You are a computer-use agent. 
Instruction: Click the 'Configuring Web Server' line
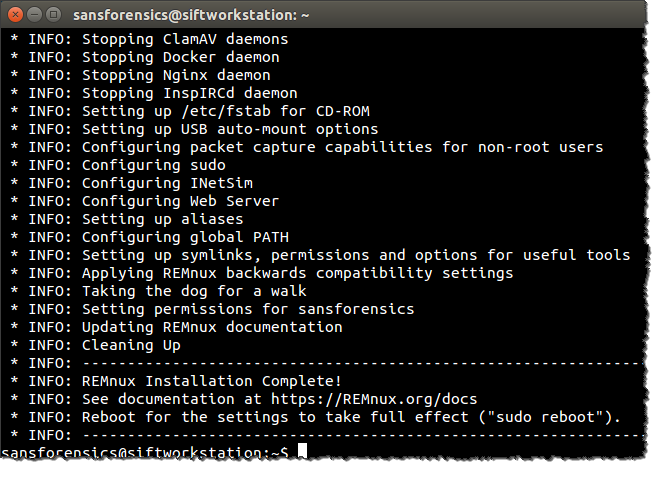pos(145,201)
